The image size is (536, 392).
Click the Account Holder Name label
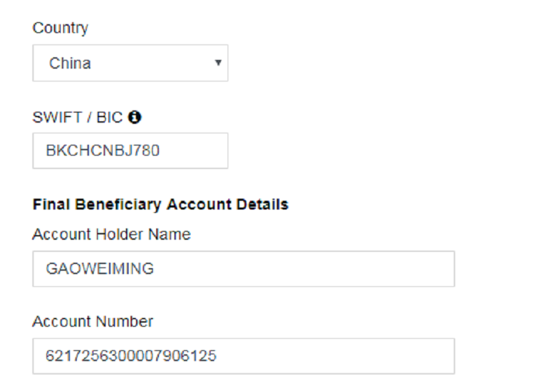[x=111, y=234]
